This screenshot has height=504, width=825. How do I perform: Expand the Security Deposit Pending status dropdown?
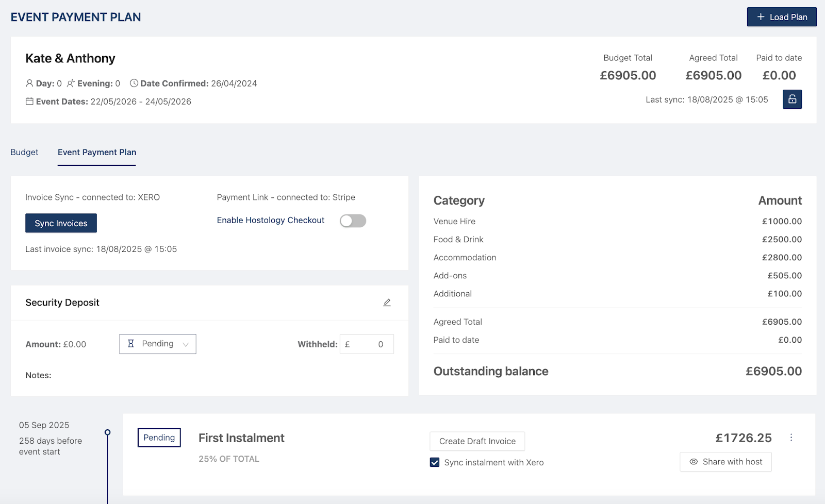158,344
